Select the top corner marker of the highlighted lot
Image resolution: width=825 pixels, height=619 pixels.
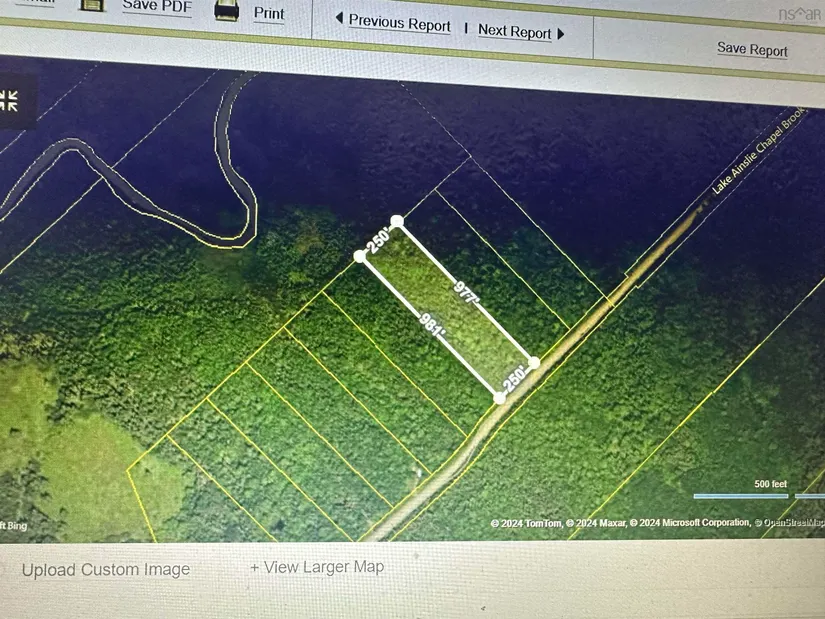397,220
